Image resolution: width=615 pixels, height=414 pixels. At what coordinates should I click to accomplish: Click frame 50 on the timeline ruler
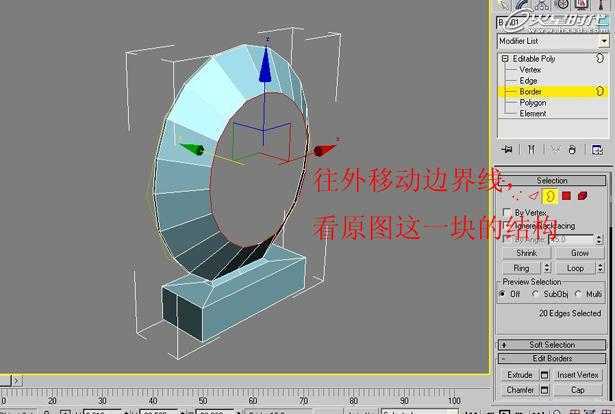(x=203, y=400)
